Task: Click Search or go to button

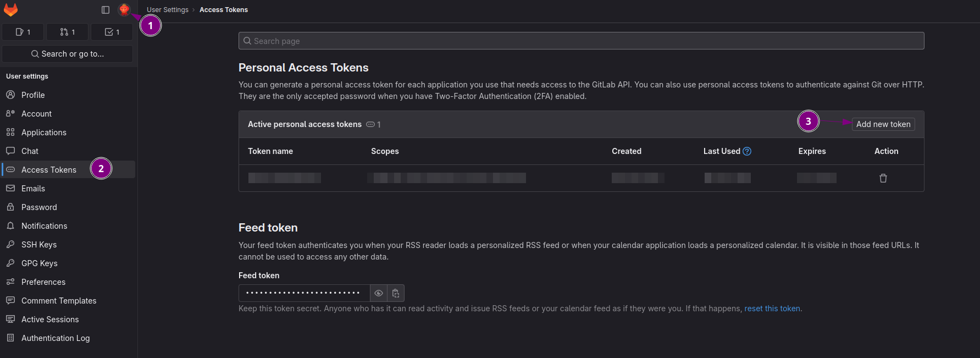Action: point(67,54)
